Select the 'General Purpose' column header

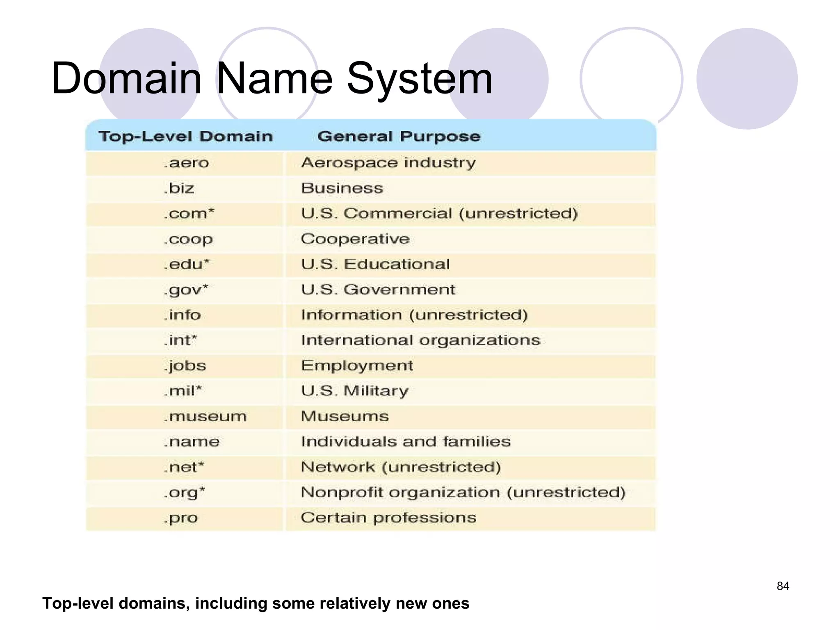399,136
